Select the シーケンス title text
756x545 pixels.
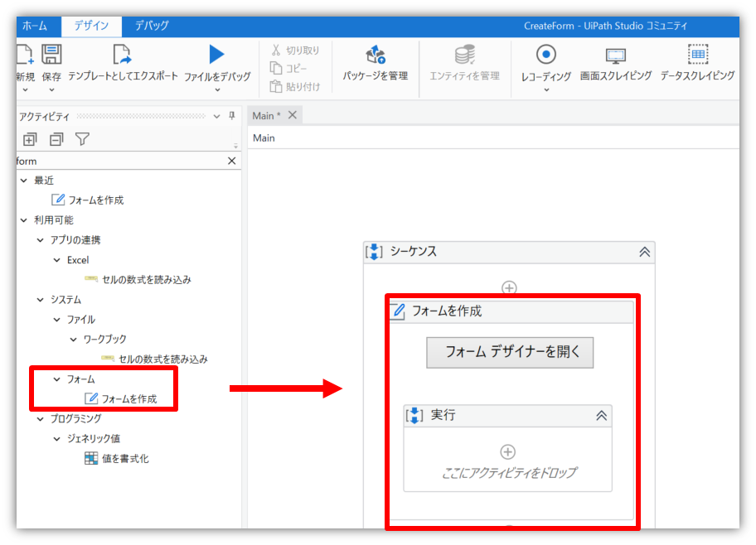[413, 252]
